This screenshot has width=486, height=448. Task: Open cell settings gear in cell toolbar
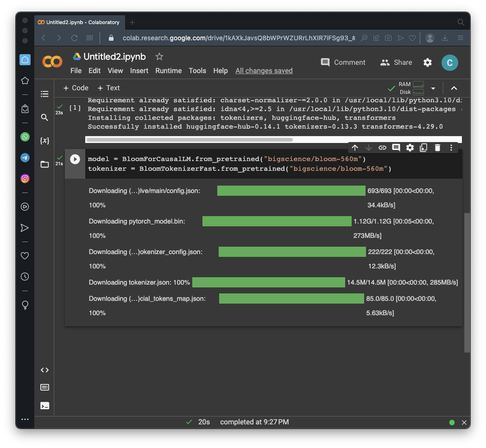(410, 148)
